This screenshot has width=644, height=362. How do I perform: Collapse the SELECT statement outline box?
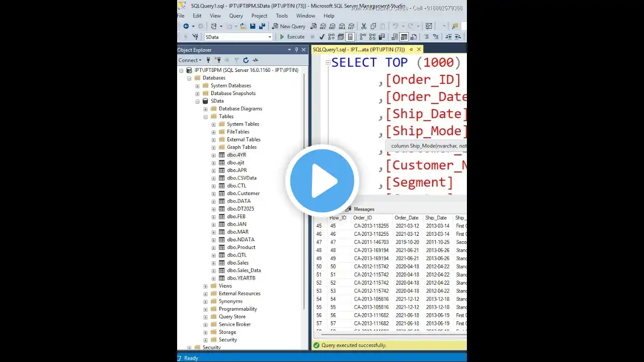coord(328,62)
